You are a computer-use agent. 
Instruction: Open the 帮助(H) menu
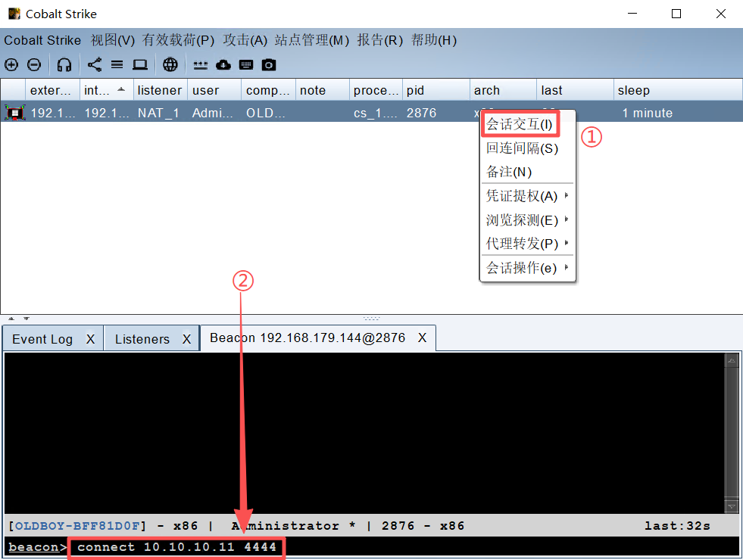pyautogui.click(x=434, y=40)
